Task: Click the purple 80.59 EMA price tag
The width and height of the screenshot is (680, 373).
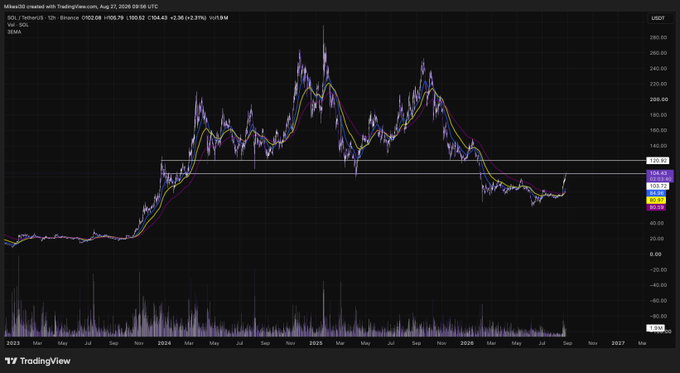Action: (657, 207)
